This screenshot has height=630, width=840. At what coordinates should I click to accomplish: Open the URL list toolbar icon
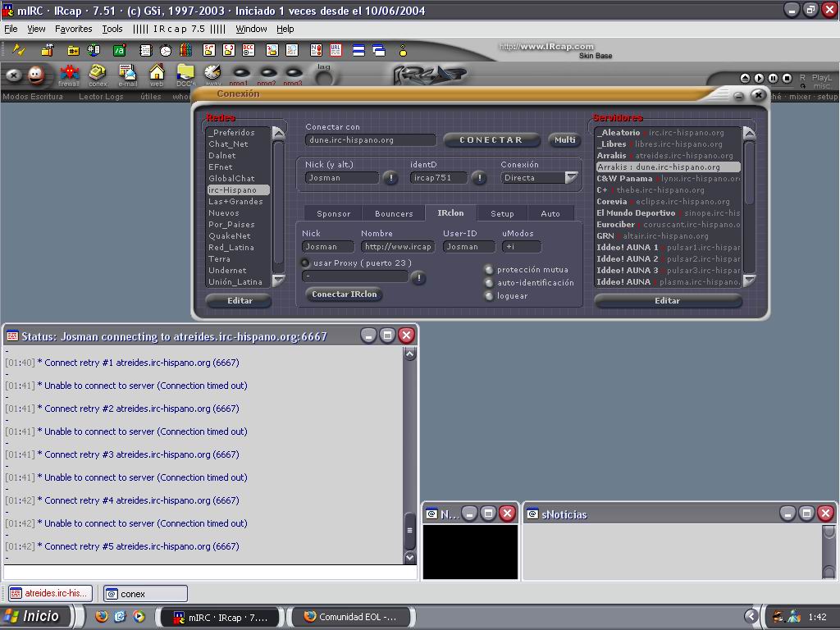[x=336, y=50]
